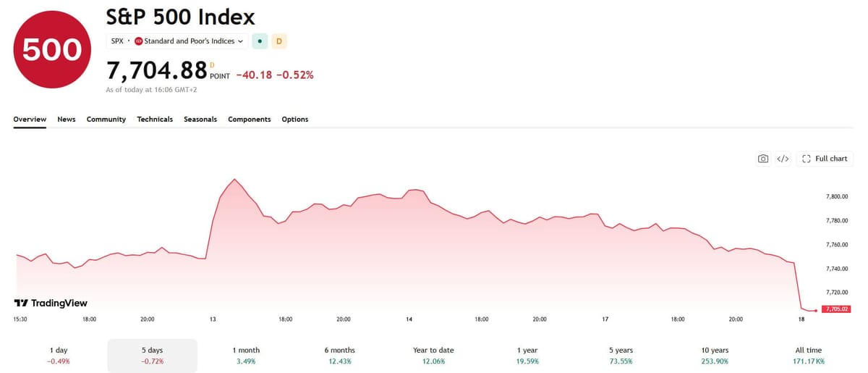This screenshot has height=373, width=868.
Task: Click the last chart data point marker
Action: tap(816, 311)
